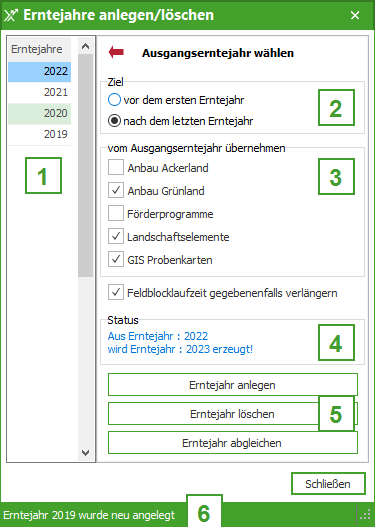The height and width of the screenshot is (527, 375).
Task: Click scrollbar down arrow in year list
Action: tap(85, 453)
